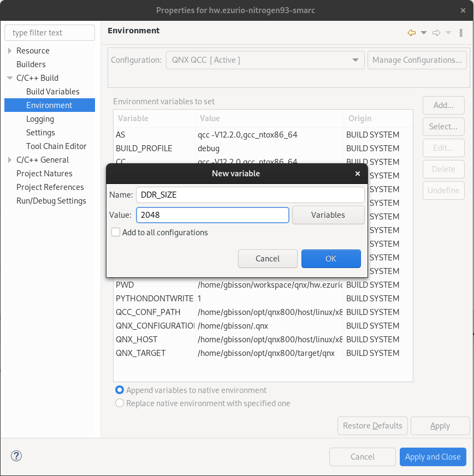Image resolution: width=474 pixels, height=476 pixels.
Task: Open the view menu via three-dot icon
Action: [x=461, y=33]
